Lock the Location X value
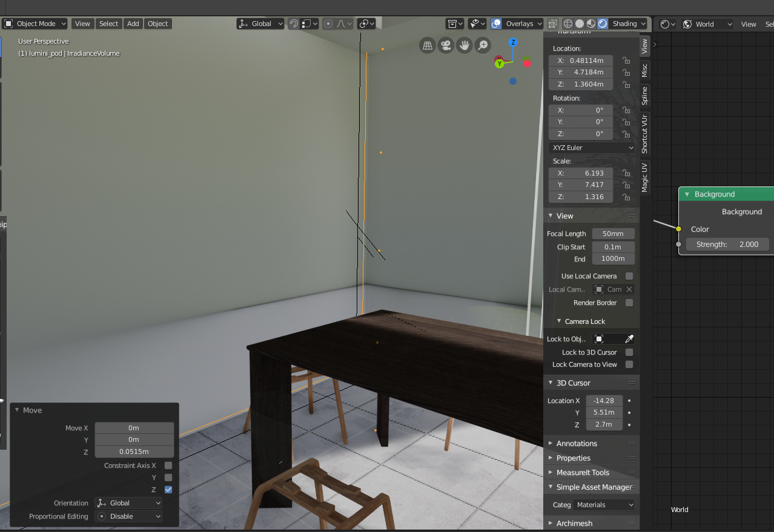 point(626,61)
